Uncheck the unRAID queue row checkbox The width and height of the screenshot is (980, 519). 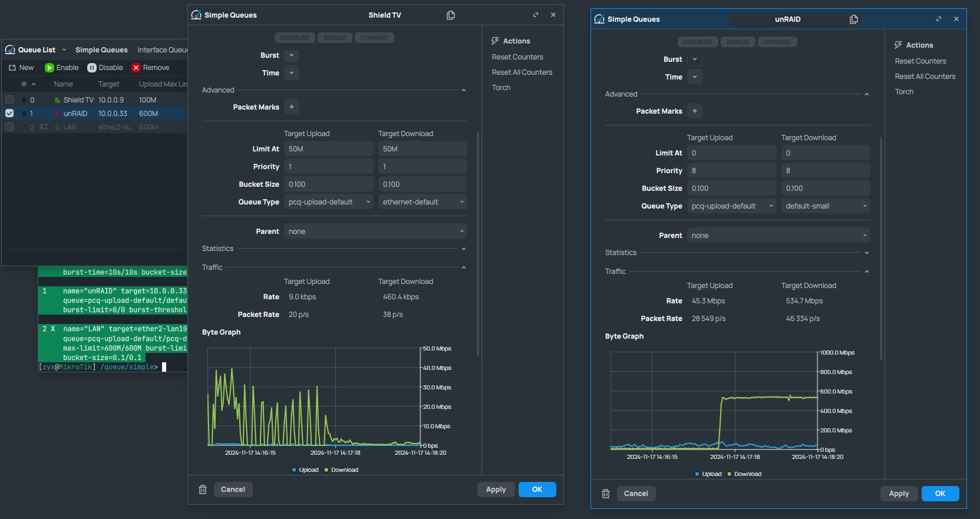pyautogui.click(x=9, y=113)
